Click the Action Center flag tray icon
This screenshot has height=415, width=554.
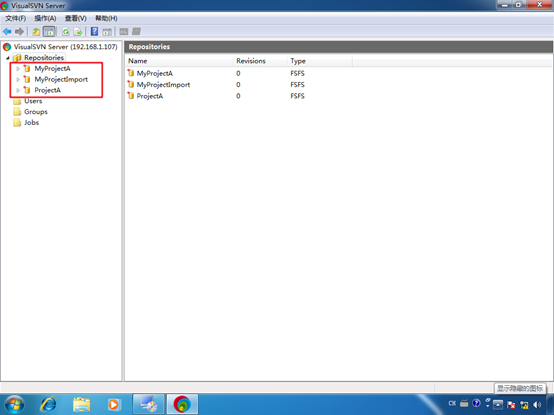pos(511,405)
